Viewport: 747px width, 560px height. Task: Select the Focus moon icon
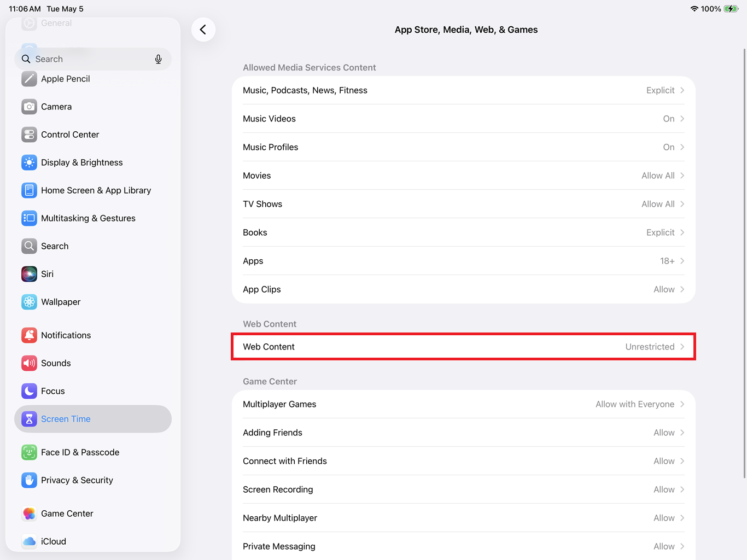click(29, 391)
